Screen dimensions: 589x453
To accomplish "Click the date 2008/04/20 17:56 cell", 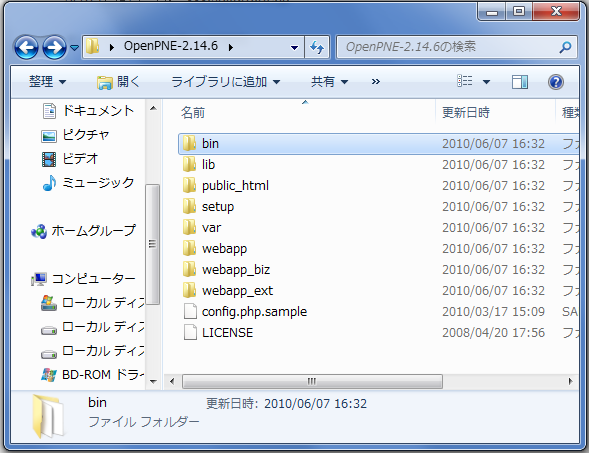I will (493, 333).
